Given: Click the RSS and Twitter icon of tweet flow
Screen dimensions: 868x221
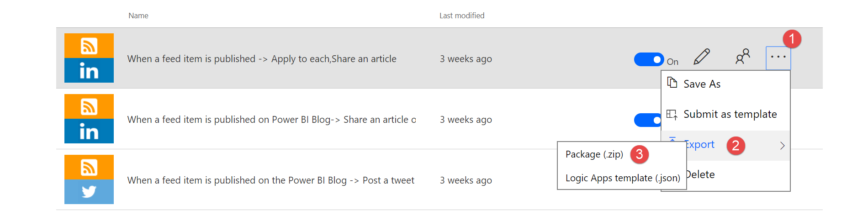Looking at the screenshot, I should click(89, 179).
